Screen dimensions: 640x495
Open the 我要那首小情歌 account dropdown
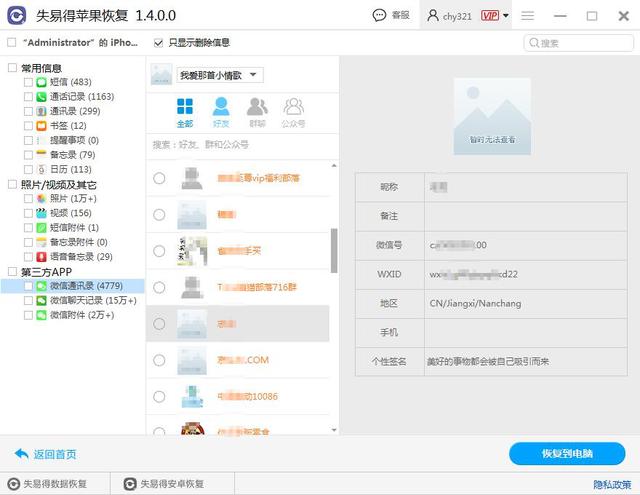click(x=220, y=75)
